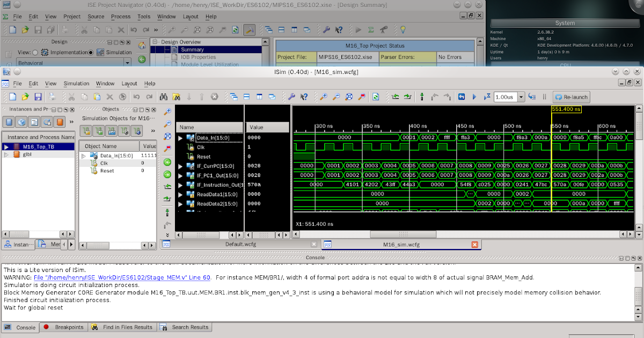Click the New file icon in ISim toolbar

(12, 97)
